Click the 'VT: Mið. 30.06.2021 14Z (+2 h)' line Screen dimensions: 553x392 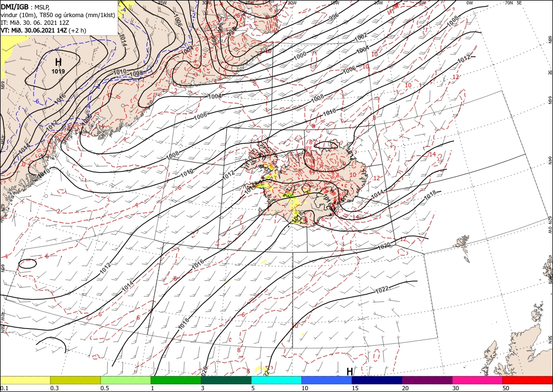click(43, 30)
